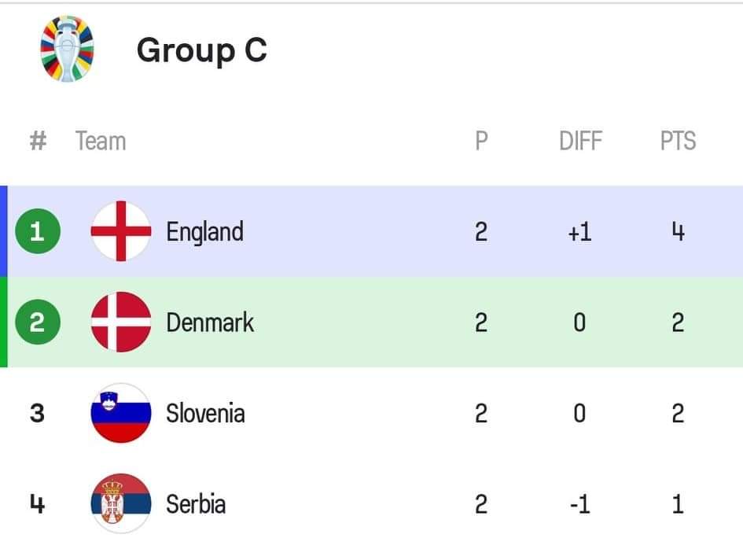
Task: Click Serbia's goal difference -1
Action: point(579,503)
